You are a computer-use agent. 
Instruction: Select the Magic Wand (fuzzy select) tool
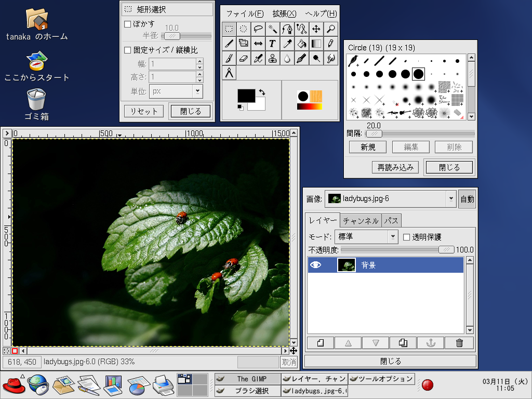272,29
